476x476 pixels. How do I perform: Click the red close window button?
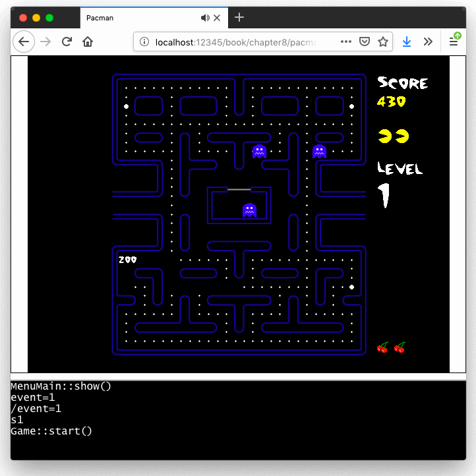coord(23,18)
